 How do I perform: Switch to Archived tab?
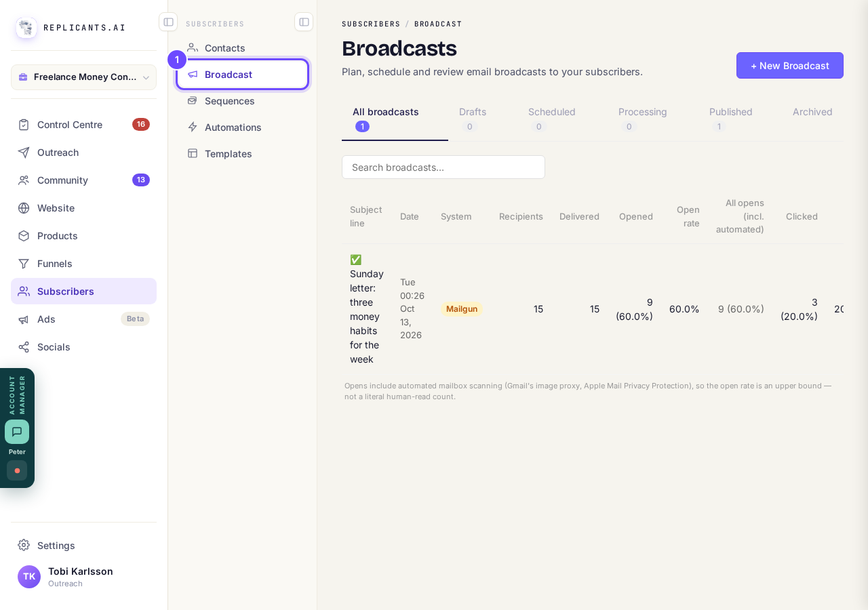[x=812, y=112]
